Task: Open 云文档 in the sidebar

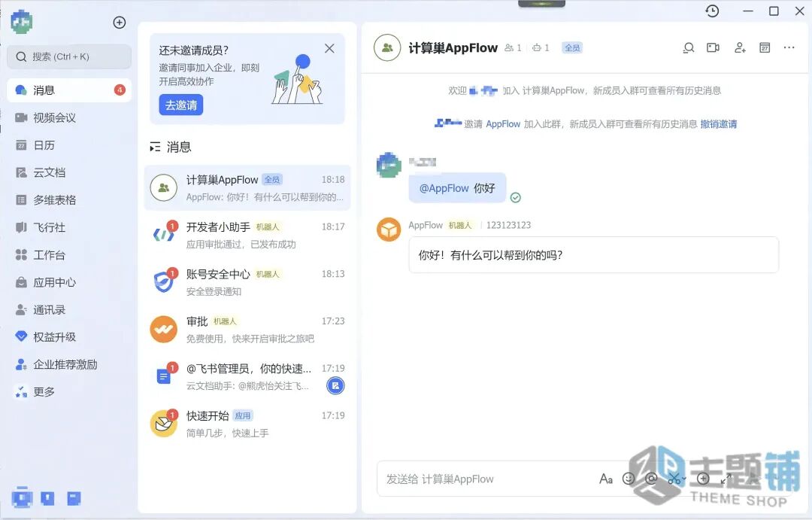Action: click(x=69, y=172)
